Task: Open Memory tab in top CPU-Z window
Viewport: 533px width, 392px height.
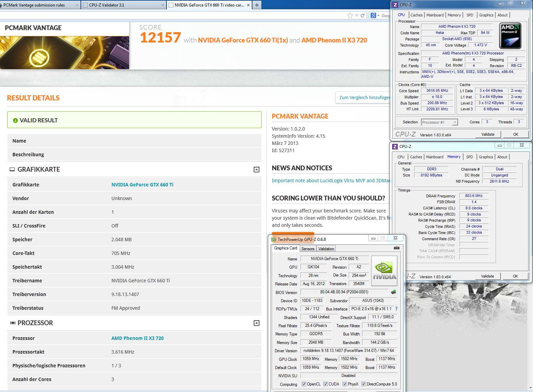Action: [454, 15]
